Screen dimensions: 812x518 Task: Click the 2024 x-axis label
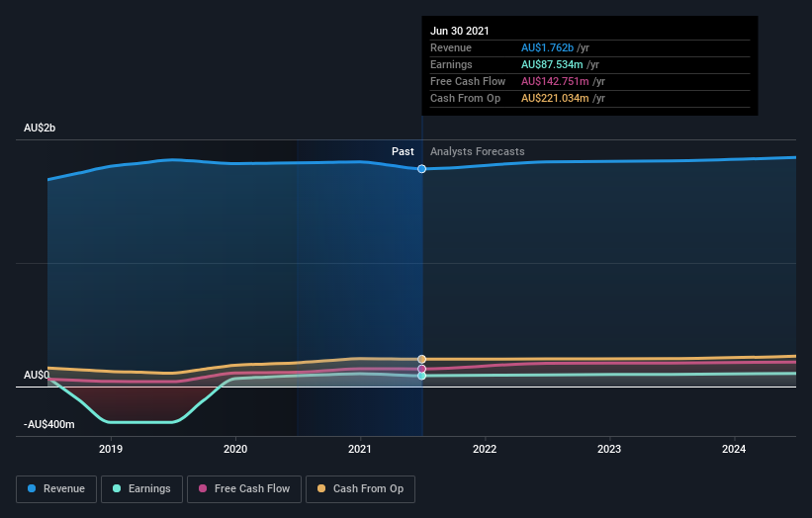point(734,449)
